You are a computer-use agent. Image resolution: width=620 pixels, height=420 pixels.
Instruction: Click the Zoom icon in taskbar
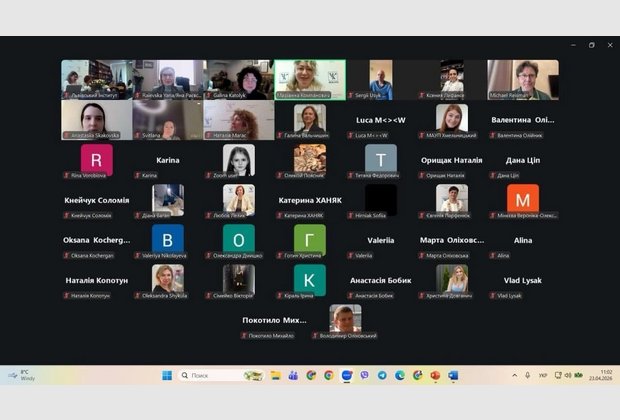pos(347,376)
